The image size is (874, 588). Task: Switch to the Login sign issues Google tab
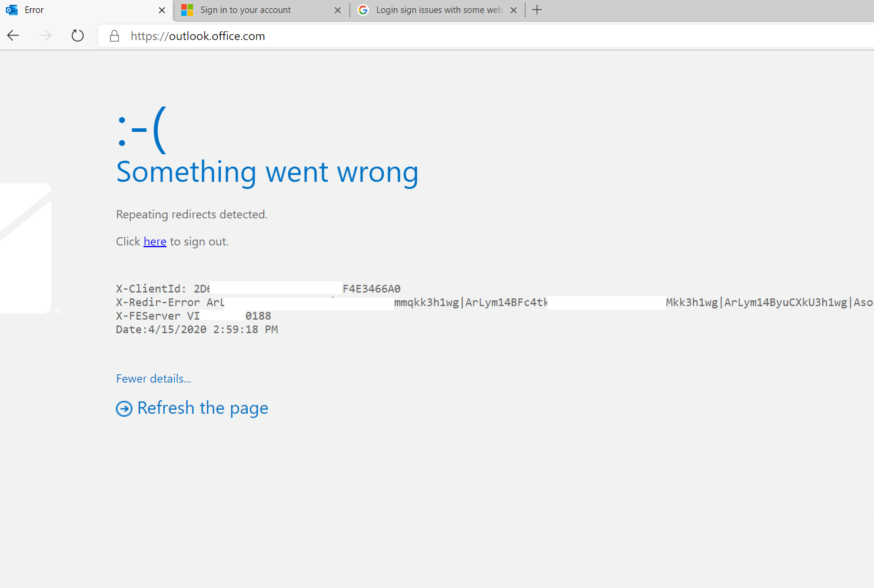(438, 10)
